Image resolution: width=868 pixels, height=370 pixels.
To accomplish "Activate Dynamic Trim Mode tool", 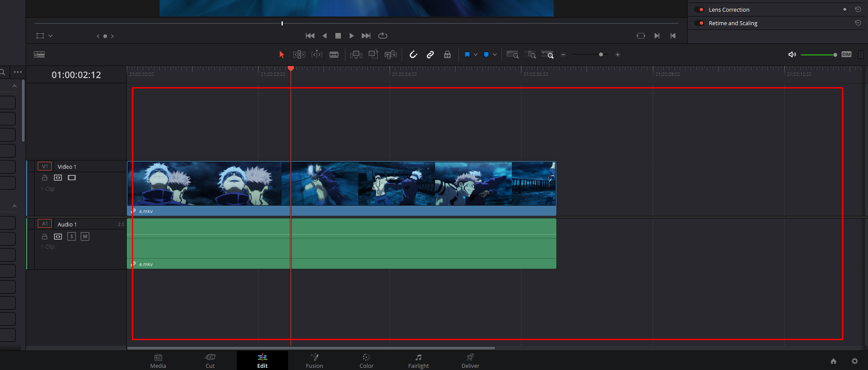I will point(317,55).
